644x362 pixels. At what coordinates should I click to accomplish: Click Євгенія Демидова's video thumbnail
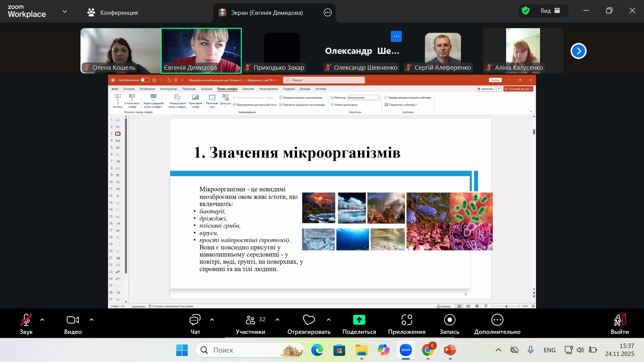point(201,50)
